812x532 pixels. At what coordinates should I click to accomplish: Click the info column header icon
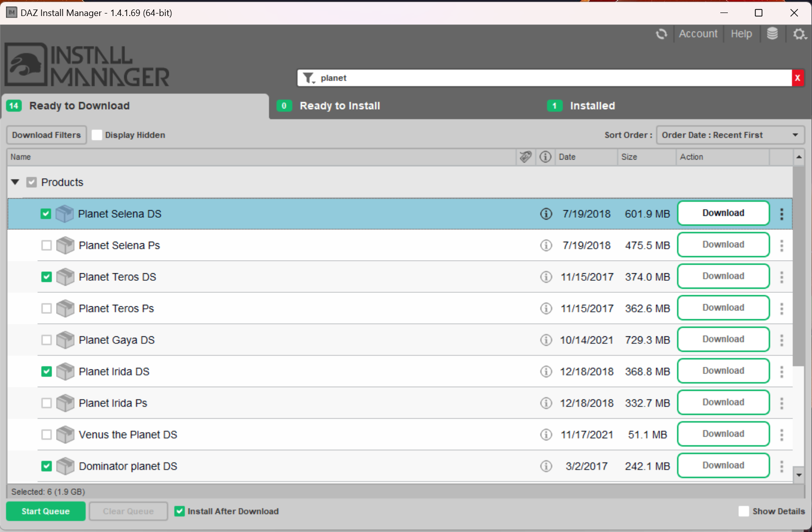click(546, 157)
